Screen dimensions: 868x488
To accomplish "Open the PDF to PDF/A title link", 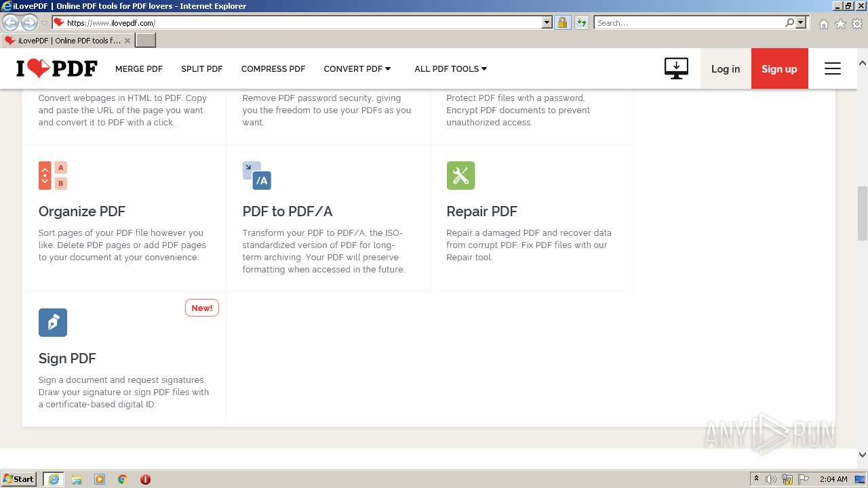I will [288, 211].
